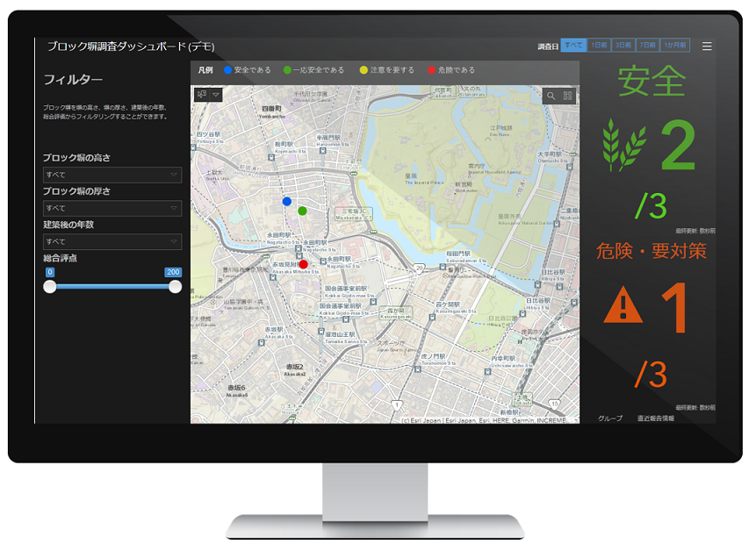Click the map search magnifier icon
Screen dimensions: 756x551
point(551,96)
